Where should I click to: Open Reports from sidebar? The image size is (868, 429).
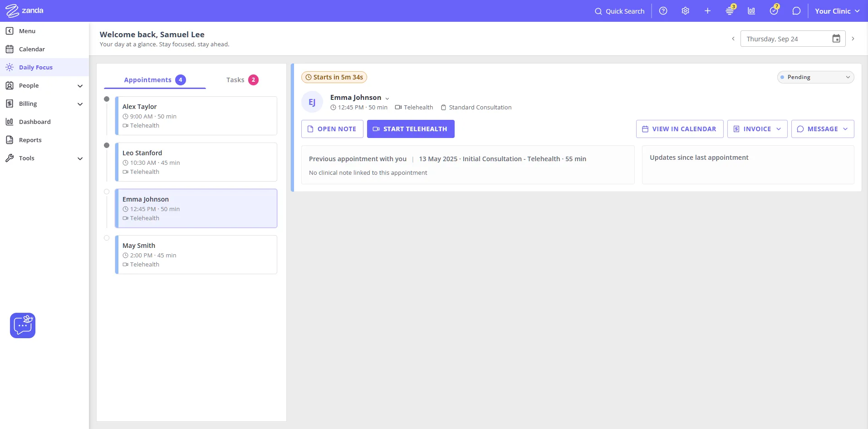[44, 140]
